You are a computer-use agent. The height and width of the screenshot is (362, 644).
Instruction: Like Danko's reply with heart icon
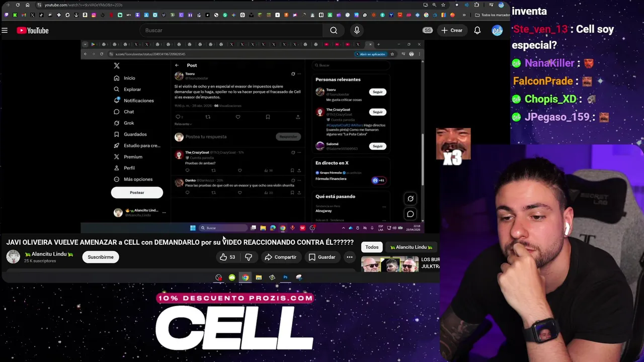[x=239, y=193]
